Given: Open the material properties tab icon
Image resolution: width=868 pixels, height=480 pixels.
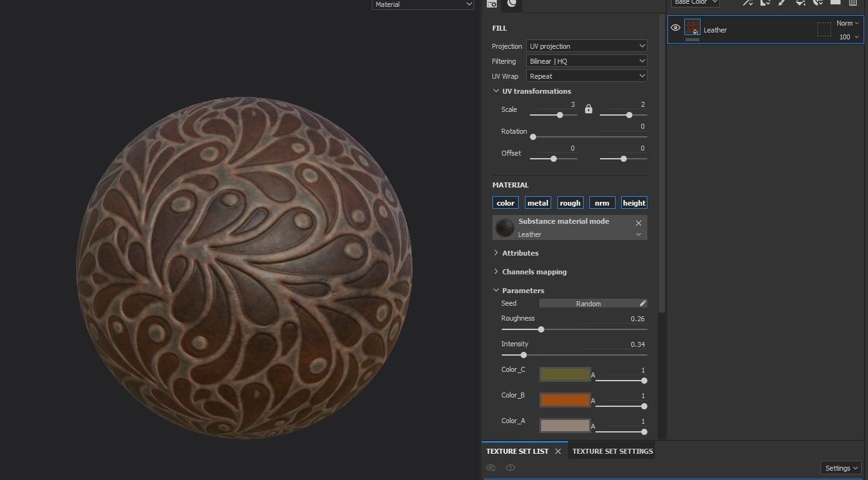Looking at the screenshot, I should (x=512, y=4).
